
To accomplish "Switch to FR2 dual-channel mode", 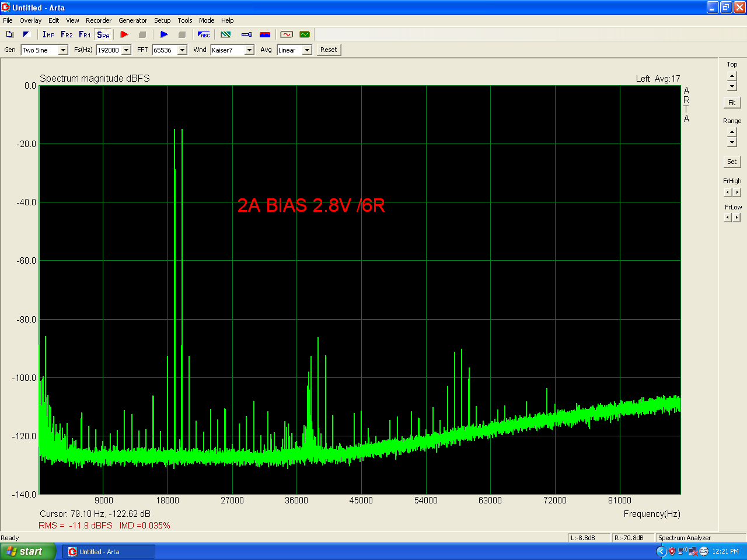I will tap(67, 34).
